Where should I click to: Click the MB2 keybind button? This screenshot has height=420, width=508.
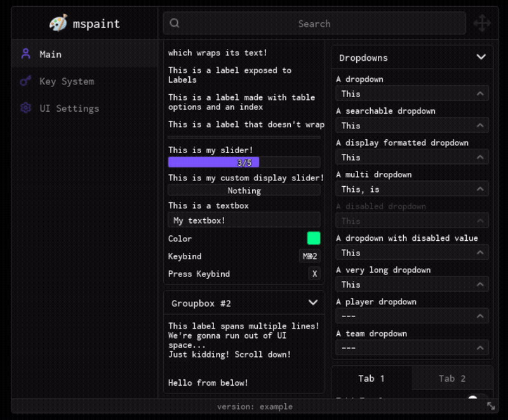tap(310, 256)
